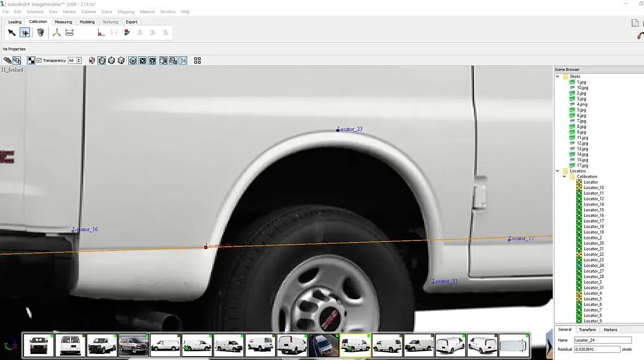The width and height of the screenshot is (644, 360).
Task: Click the red Locator_24 marker on the line
Action: point(206,247)
